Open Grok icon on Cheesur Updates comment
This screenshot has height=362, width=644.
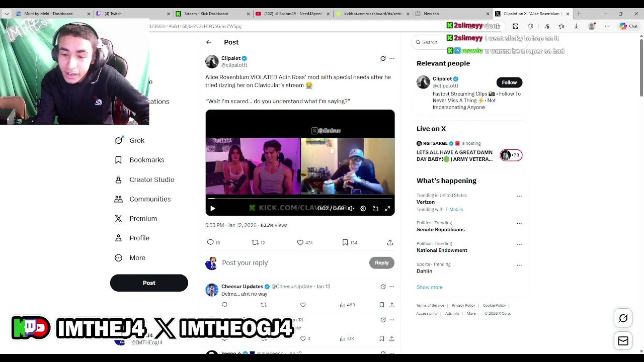click(383, 287)
